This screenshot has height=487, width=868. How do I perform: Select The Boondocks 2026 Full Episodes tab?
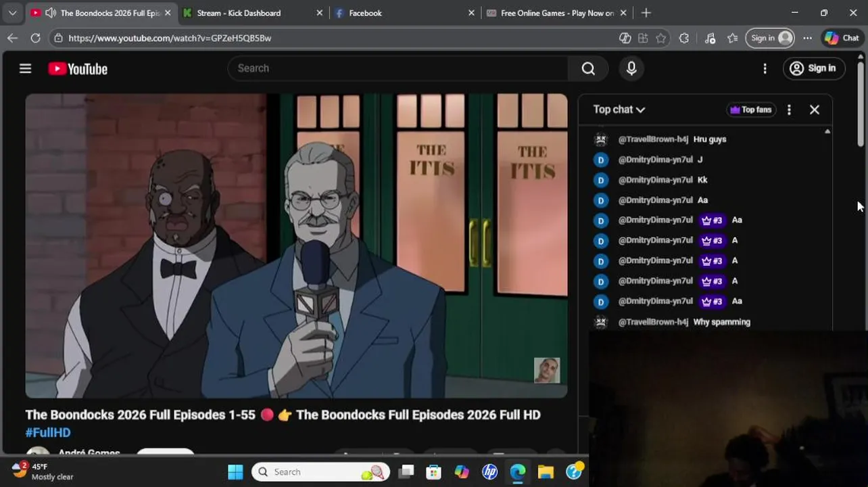click(110, 13)
